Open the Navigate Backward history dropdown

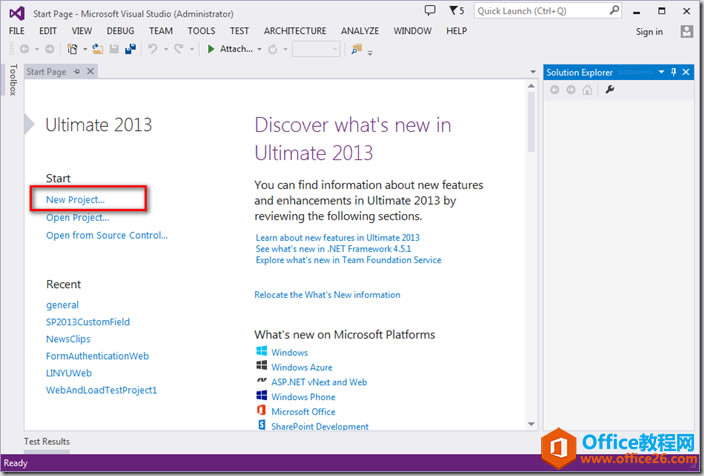tap(37, 49)
